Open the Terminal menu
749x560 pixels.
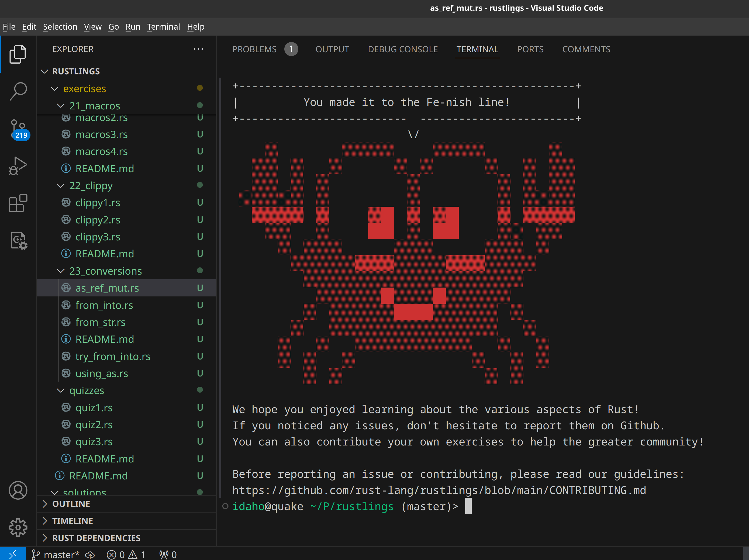(x=164, y=27)
